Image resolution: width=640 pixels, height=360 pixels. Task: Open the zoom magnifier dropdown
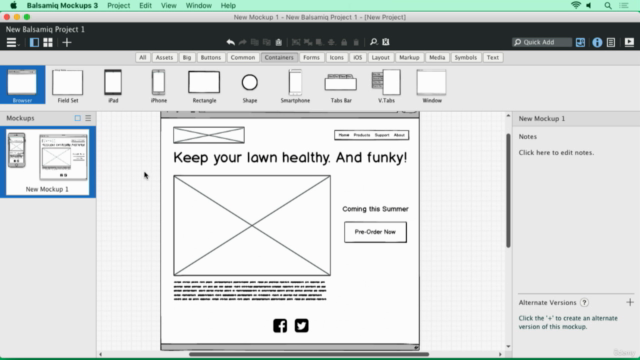coord(373,42)
